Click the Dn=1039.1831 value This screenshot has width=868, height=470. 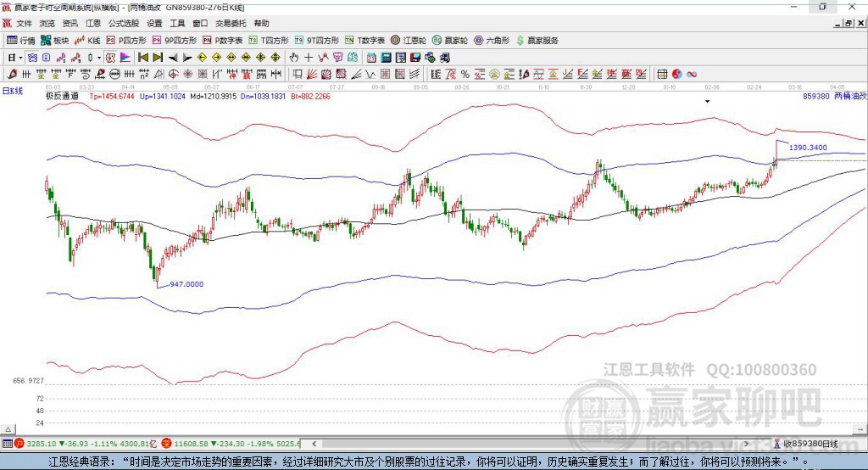click(x=264, y=96)
